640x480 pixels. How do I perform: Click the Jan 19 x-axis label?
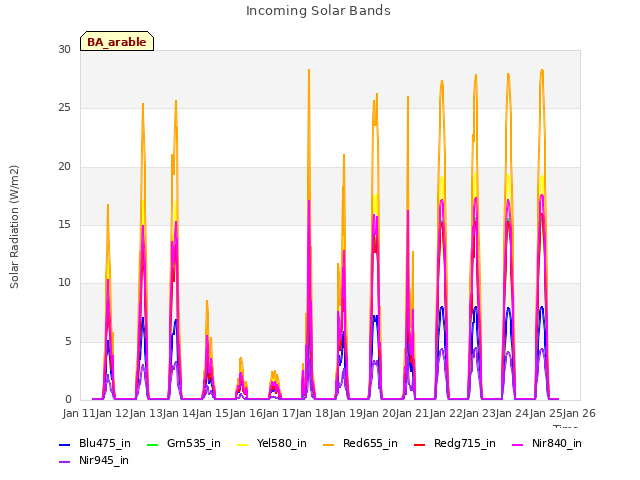click(346, 413)
